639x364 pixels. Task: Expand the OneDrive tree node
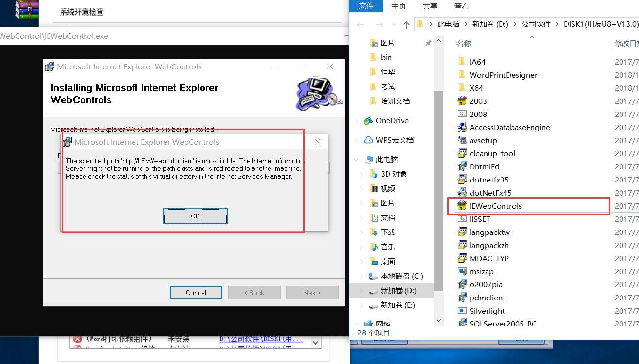[x=357, y=120]
